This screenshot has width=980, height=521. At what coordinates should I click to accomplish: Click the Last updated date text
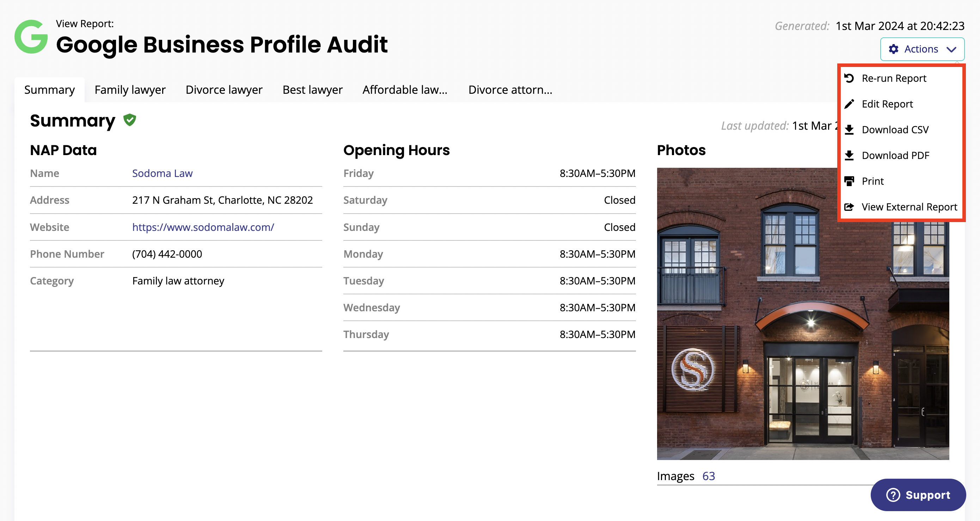coord(815,126)
